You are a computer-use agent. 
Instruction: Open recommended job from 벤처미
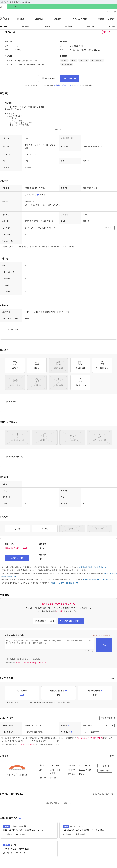29,849
